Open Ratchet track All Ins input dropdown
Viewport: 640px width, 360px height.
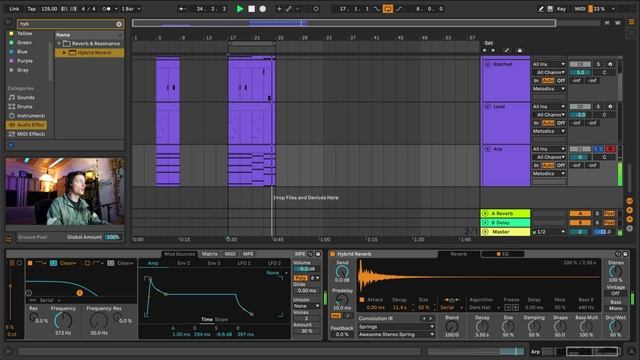coord(549,64)
